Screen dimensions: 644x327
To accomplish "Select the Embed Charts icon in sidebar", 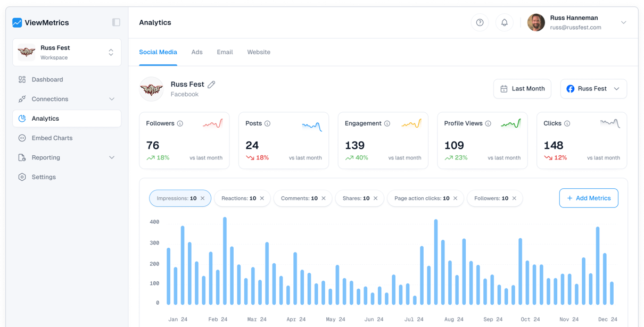I will click(22, 138).
